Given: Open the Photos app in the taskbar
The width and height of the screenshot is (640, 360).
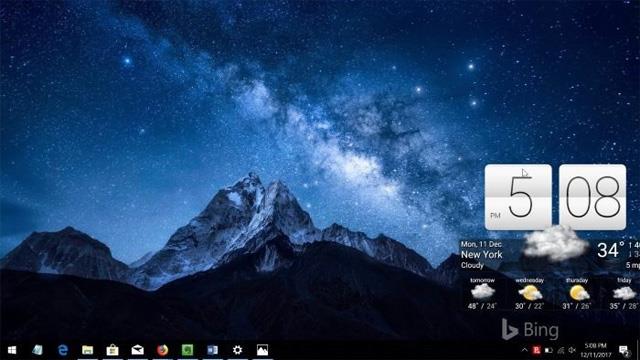Looking at the screenshot, I should pos(262,350).
